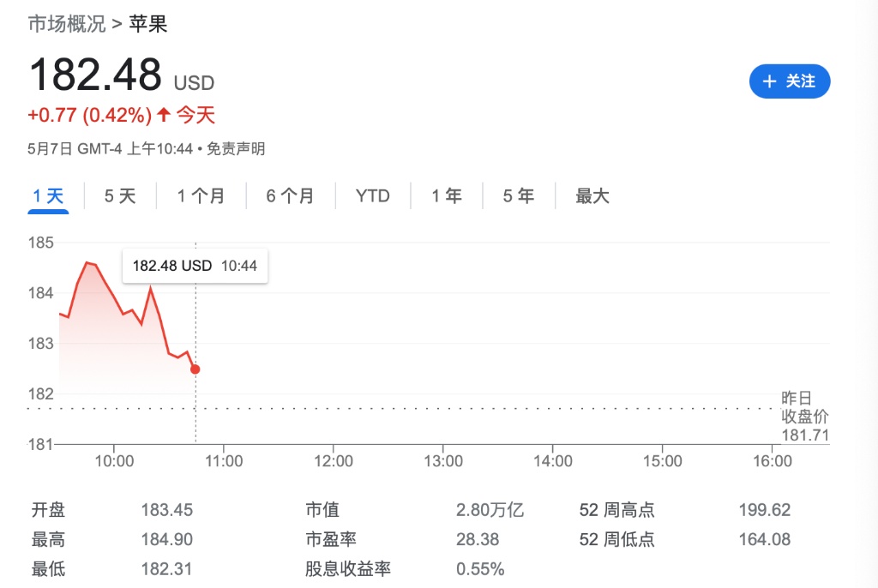Click the 市盈率 value 28.38
Screen dimensions: 878x588
pos(478,540)
